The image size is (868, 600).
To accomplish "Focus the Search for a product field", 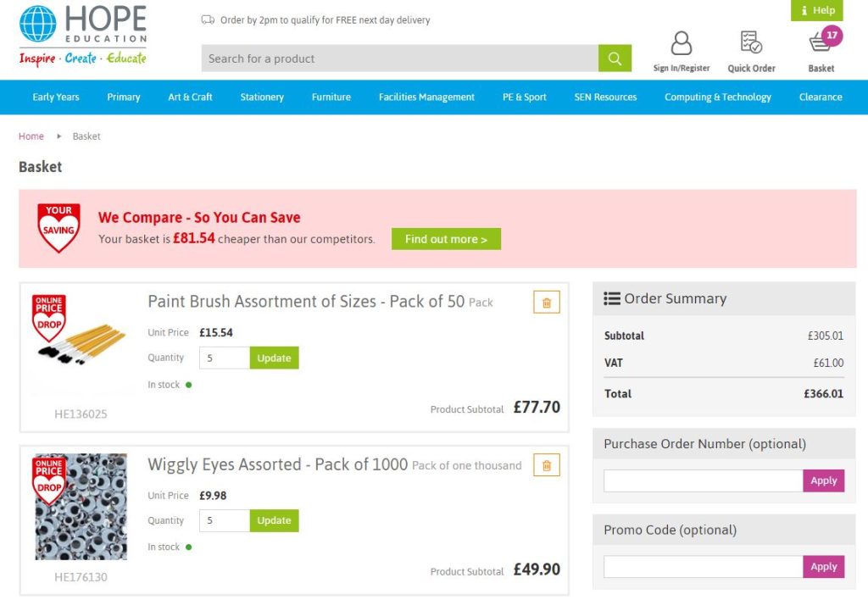I will pyautogui.click(x=400, y=58).
